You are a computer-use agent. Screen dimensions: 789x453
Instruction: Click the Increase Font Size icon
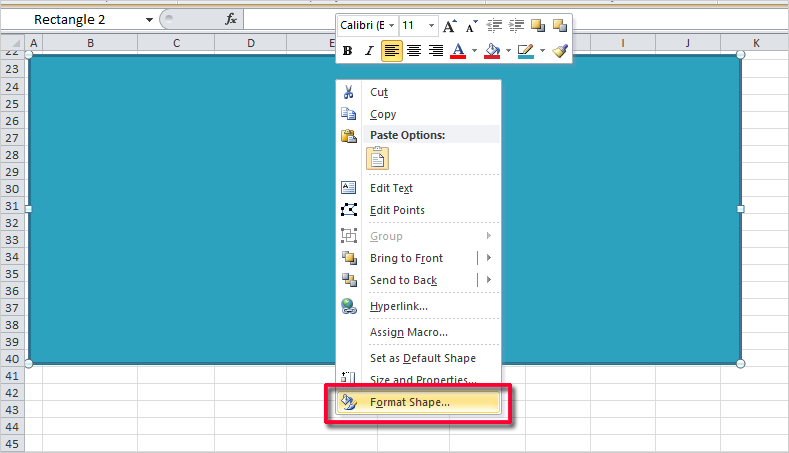point(450,26)
